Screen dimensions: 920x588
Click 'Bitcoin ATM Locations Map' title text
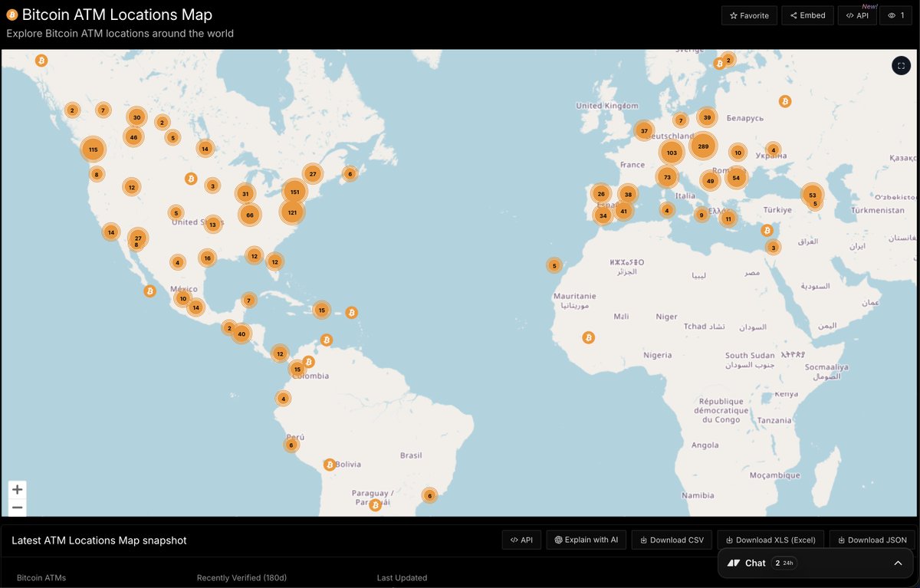pyautogui.click(x=117, y=15)
